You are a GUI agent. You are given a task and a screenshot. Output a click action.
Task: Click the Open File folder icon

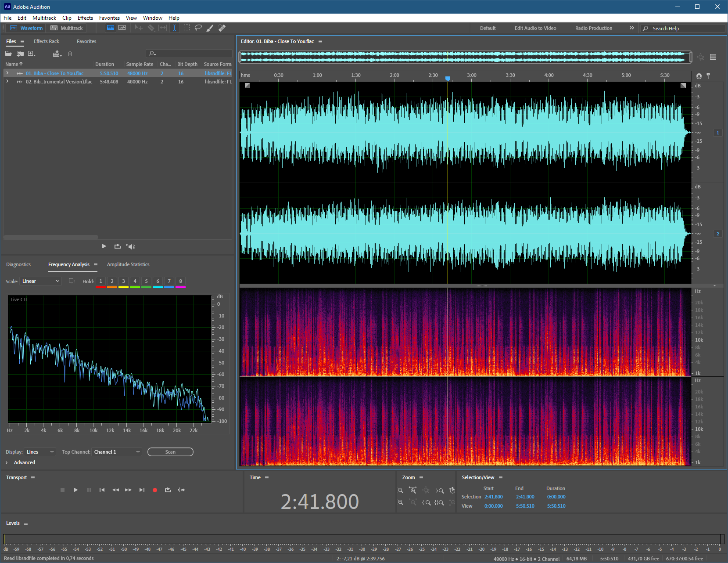coord(8,54)
